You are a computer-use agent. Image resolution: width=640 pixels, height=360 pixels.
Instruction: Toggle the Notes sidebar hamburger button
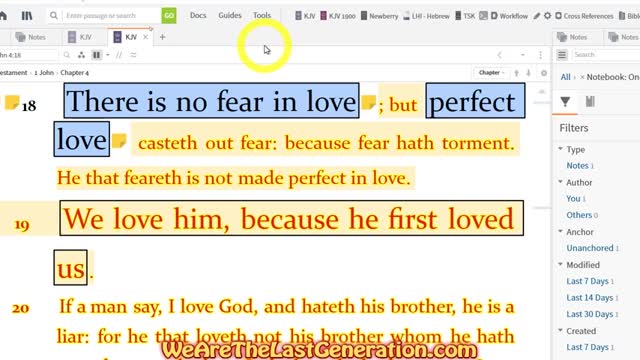562,55
